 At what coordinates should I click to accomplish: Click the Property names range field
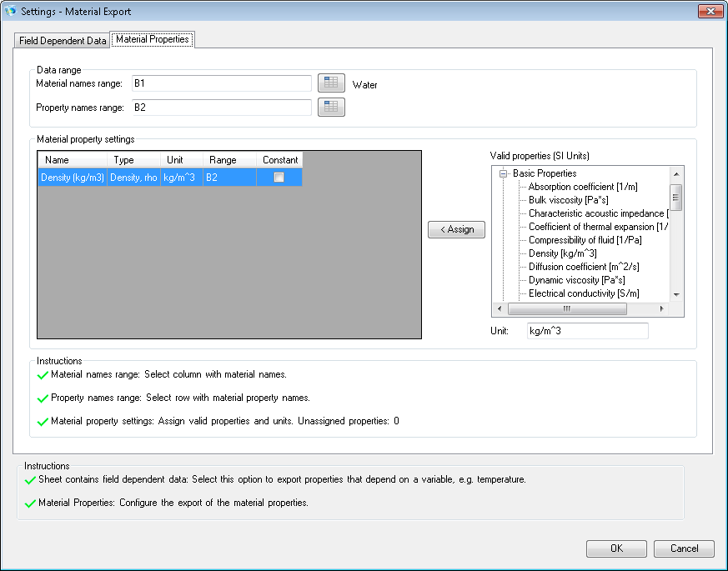point(220,107)
